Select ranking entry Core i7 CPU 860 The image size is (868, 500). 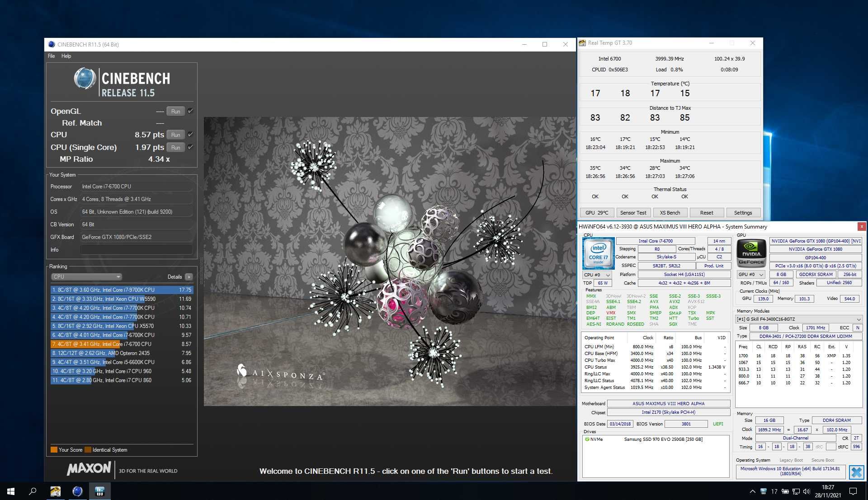pyautogui.click(x=122, y=380)
